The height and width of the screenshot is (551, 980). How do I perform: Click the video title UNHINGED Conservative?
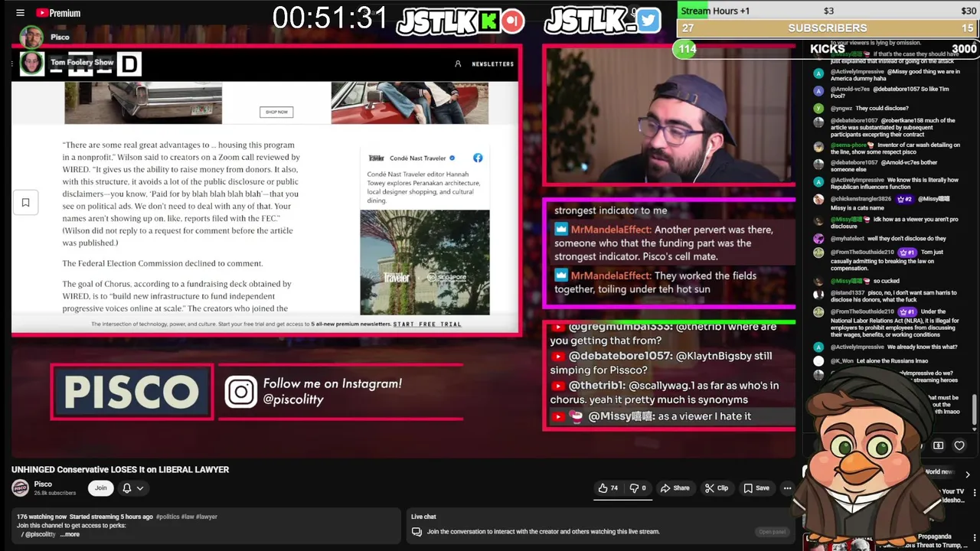120,470
